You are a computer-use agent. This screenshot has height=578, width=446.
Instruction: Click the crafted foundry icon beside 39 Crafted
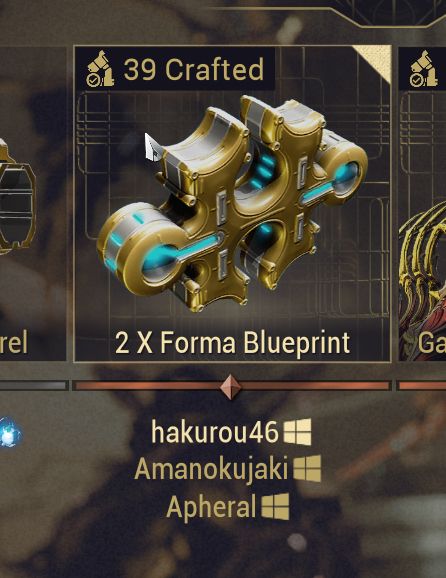(x=100, y=69)
